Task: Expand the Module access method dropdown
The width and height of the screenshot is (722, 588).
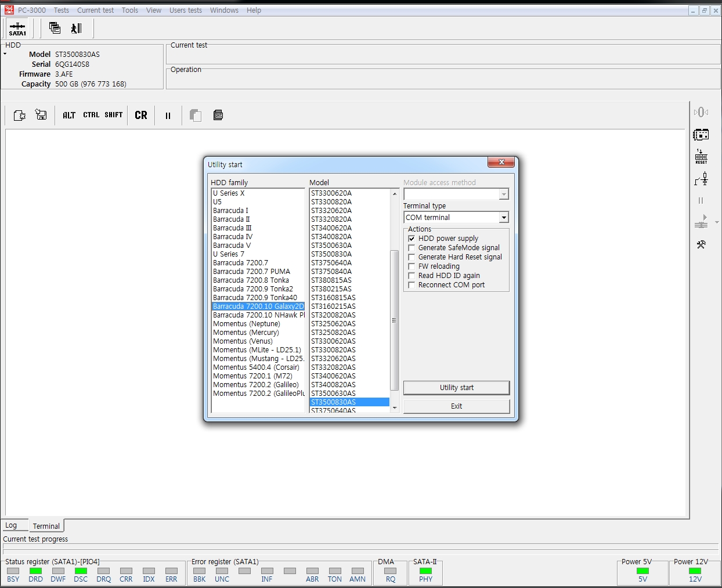Action: coord(503,194)
